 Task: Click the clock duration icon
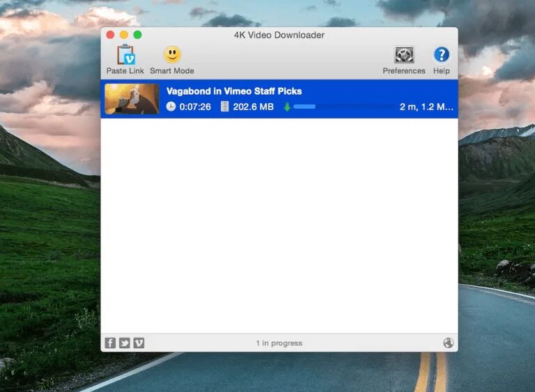click(x=171, y=107)
